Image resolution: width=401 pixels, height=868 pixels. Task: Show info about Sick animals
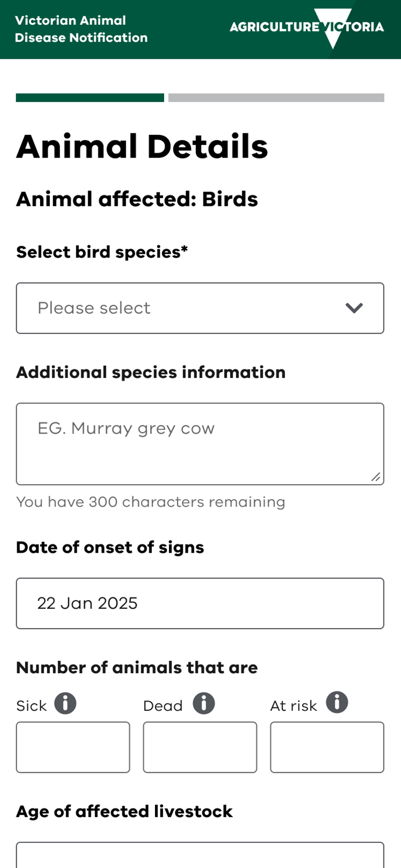coord(65,703)
